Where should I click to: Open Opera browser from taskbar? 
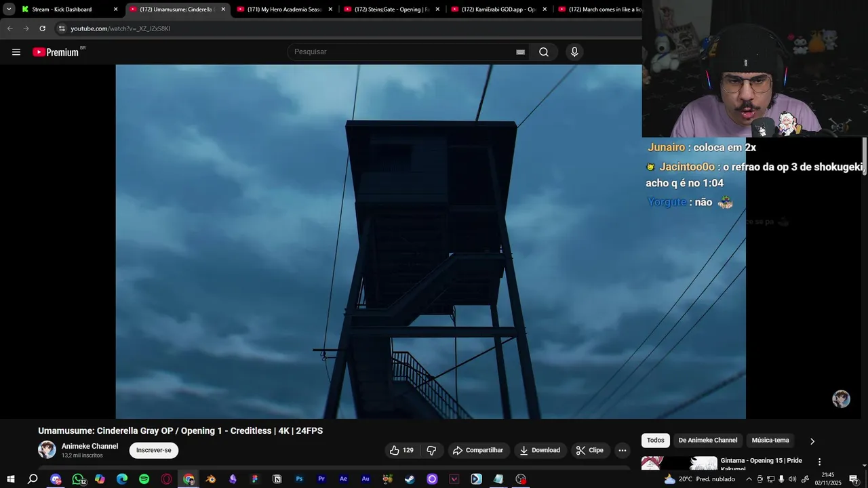166,479
